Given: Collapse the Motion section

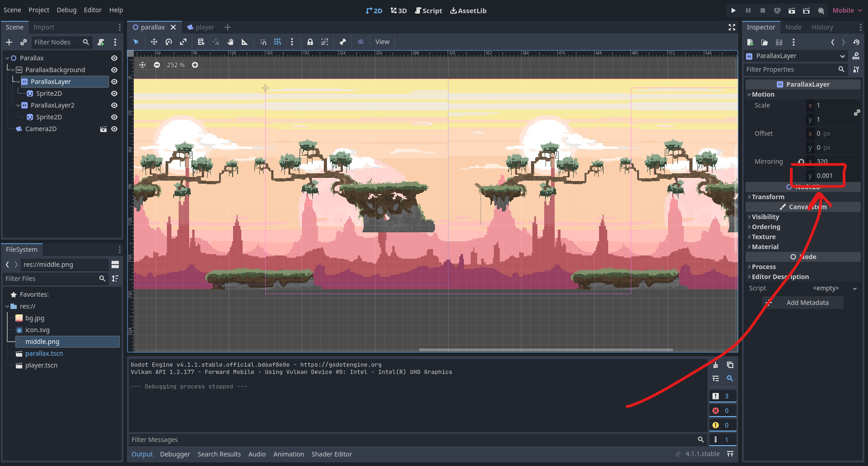Looking at the screenshot, I should [x=762, y=94].
